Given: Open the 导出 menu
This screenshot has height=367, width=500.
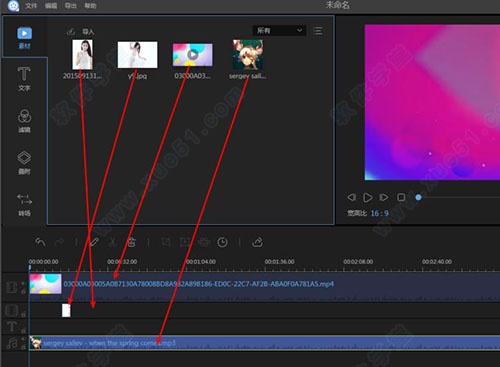Looking at the screenshot, I should coord(70,6).
